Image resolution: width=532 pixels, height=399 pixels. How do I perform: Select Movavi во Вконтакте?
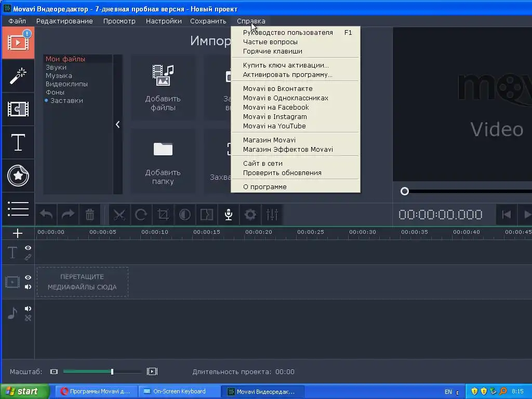pos(296,88)
